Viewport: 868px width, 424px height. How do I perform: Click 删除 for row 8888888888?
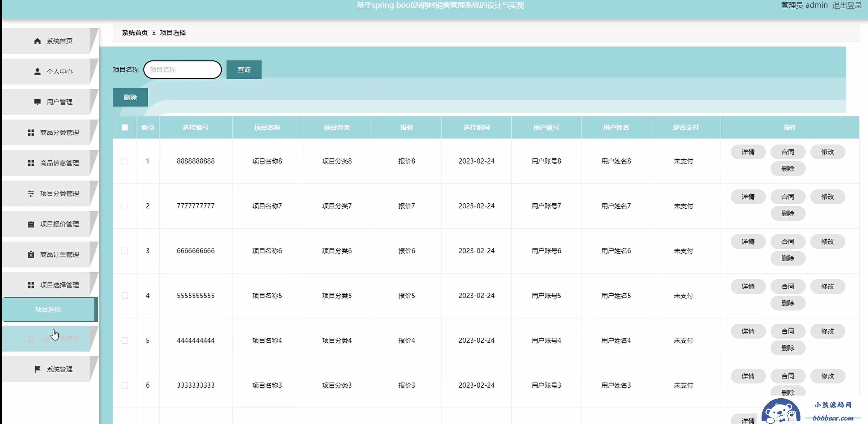tap(788, 169)
